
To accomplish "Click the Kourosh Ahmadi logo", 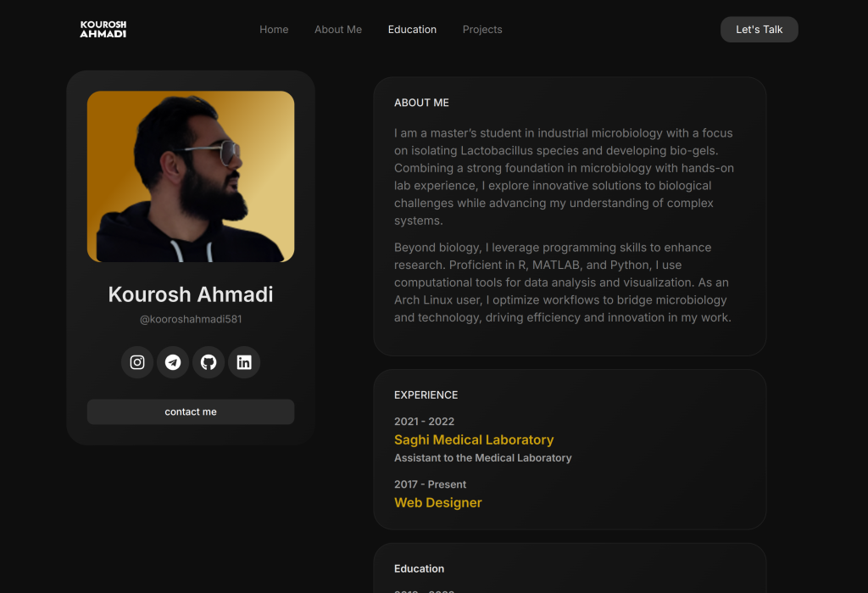I will click(103, 30).
